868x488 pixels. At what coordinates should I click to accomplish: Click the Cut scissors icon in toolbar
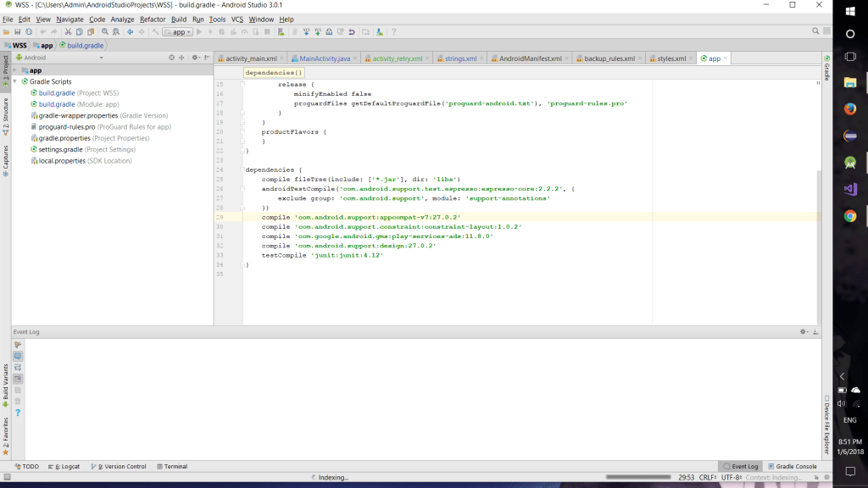tap(67, 31)
